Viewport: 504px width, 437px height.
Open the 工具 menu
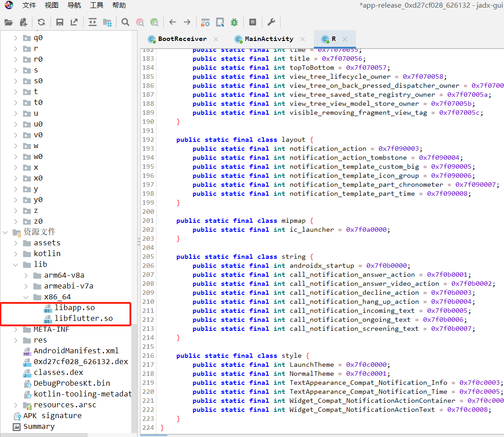[x=96, y=5]
